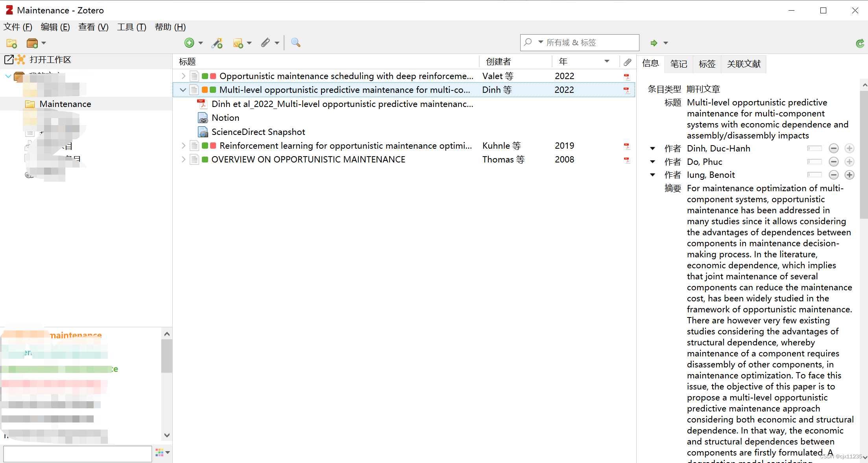Image resolution: width=868 pixels, height=463 pixels.
Task: Select the Maintenance collection
Action: click(x=65, y=104)
